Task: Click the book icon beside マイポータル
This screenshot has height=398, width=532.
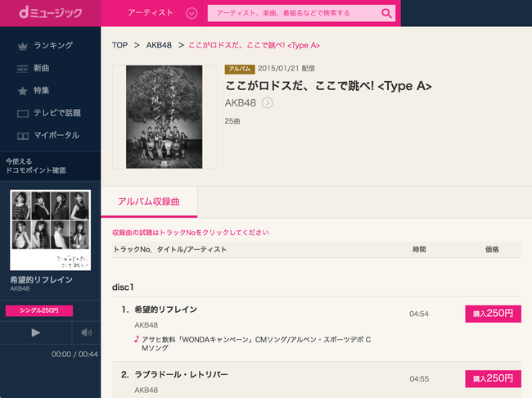Action: click(x=23, y=136)
